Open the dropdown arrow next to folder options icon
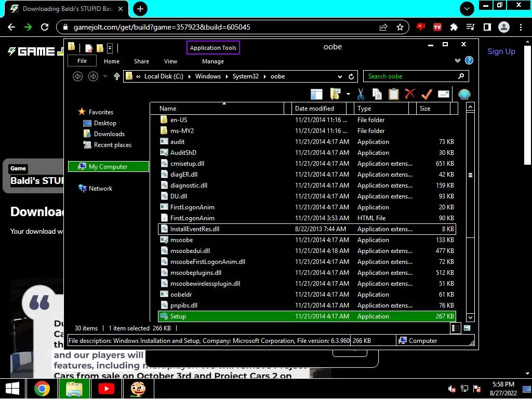This screenshot has width=532, height=399. click(x=348, y=94)
